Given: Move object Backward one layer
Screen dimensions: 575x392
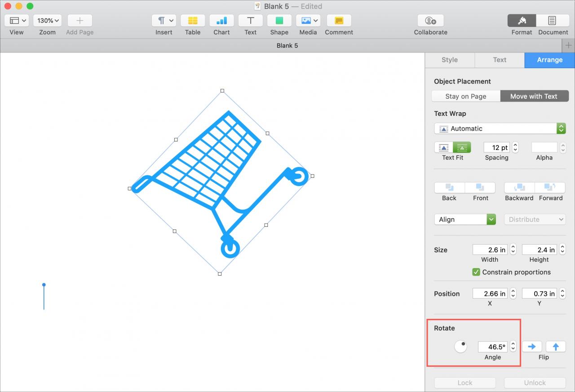Looking at the screenshot, I should click(519, 187).
